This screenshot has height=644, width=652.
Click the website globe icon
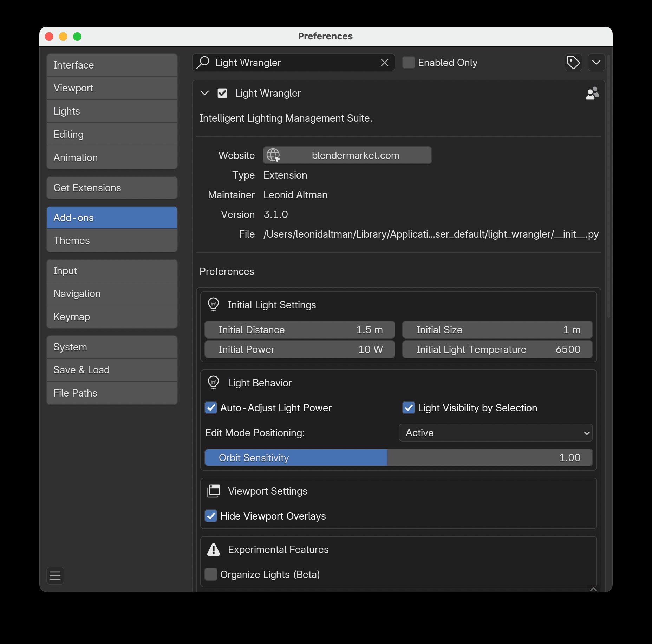pyautogui.click(x=274, y=155)
